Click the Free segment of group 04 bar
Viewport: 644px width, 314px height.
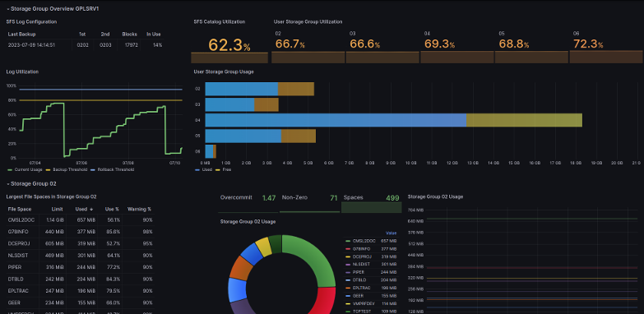pyautogui.click(x=524, y=120)
